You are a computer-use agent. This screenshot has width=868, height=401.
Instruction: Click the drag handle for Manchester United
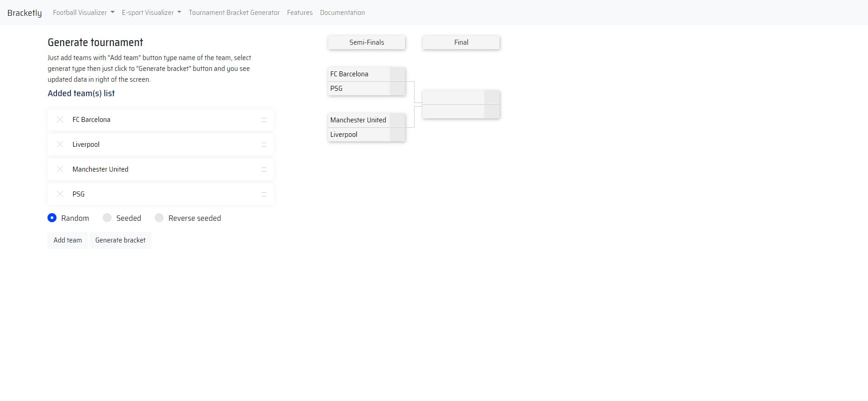264,170
